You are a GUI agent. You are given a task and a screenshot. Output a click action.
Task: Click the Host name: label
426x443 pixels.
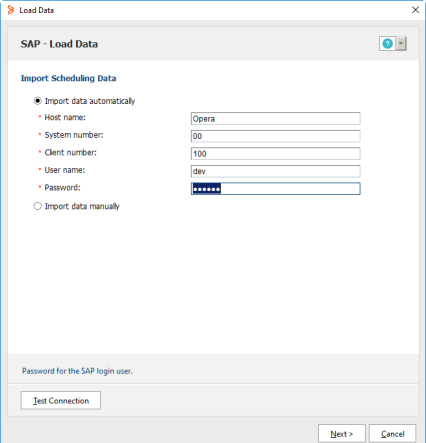[x=65, y=117]
